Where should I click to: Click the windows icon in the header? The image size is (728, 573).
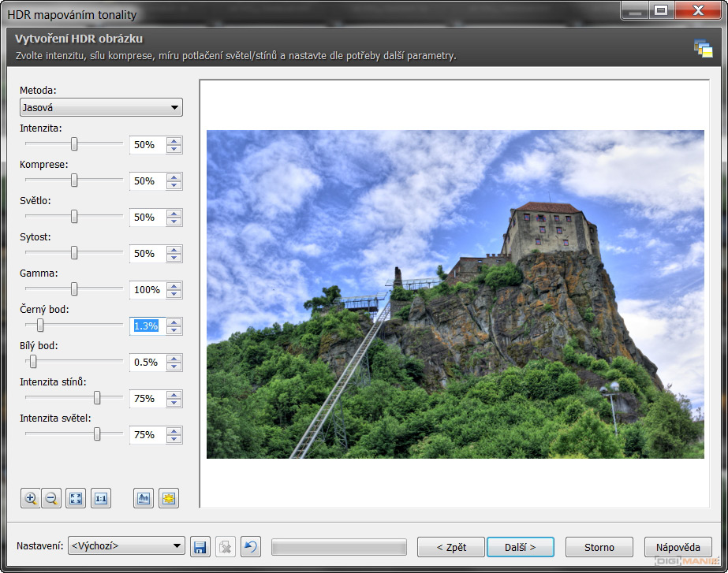703,48
